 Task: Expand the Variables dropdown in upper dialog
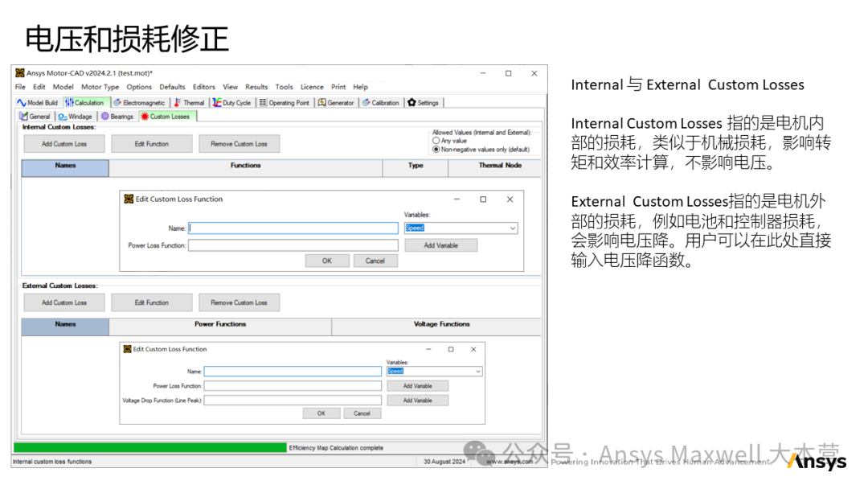point(513,228)
